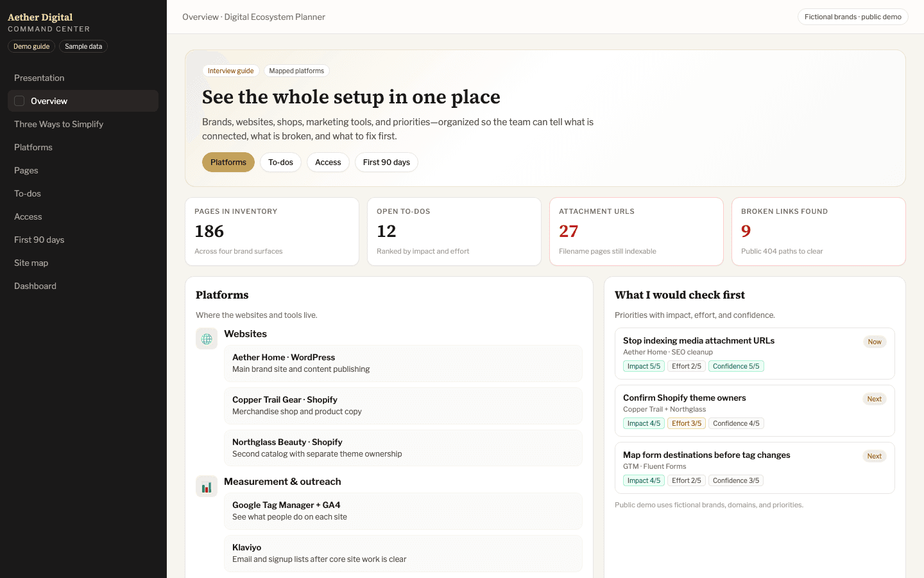This screenshot has height=578, width=924.
Task: Switch to the To-dos tab pill
Action: (x=280, y=162)
